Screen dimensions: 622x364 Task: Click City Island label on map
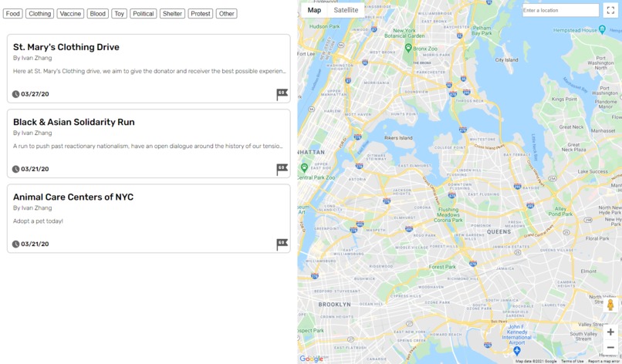506,60
